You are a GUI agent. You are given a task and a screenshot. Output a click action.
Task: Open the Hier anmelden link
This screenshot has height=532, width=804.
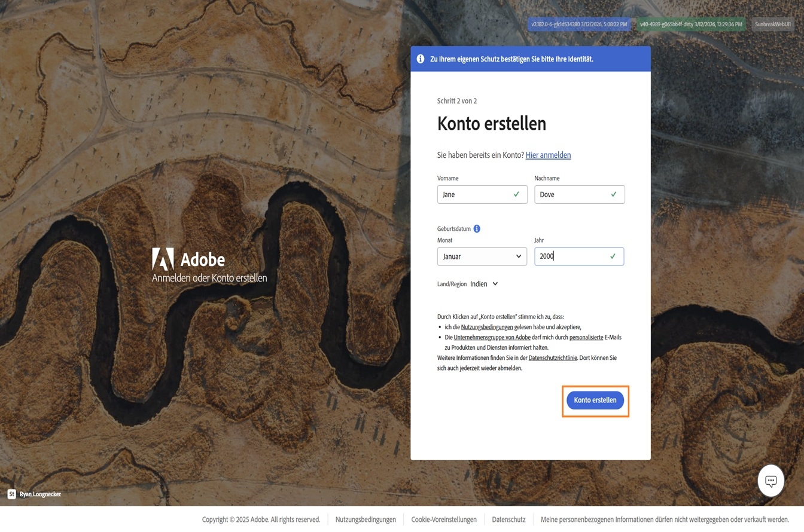[548, 154]
